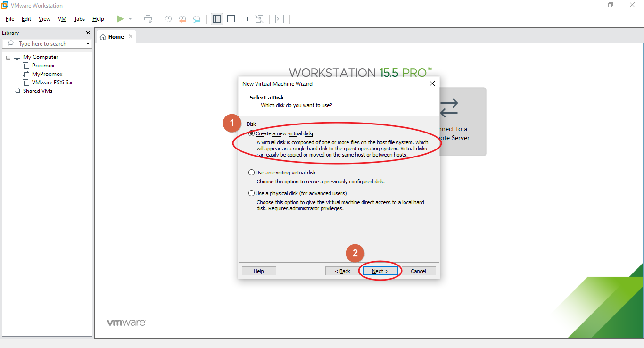644x348 pixels.
Task: Select the MyProxmox virtual machine
Action: (x=47, y=74)
